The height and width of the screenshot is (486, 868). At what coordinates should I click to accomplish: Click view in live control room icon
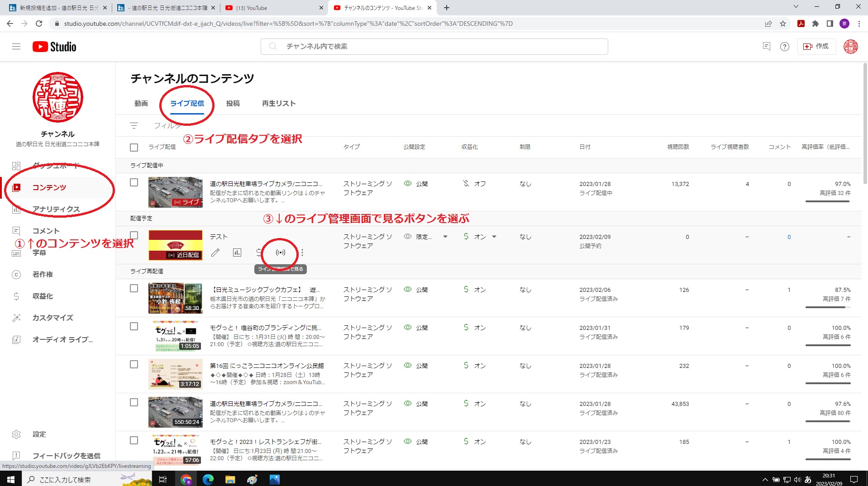pos(281,253)
